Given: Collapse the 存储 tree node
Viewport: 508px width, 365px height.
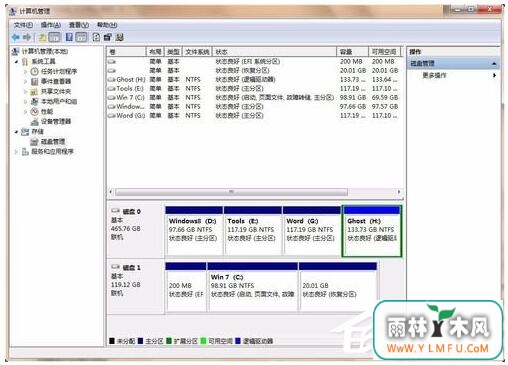Looking at the screenshot, I should (x=16, y=132).
